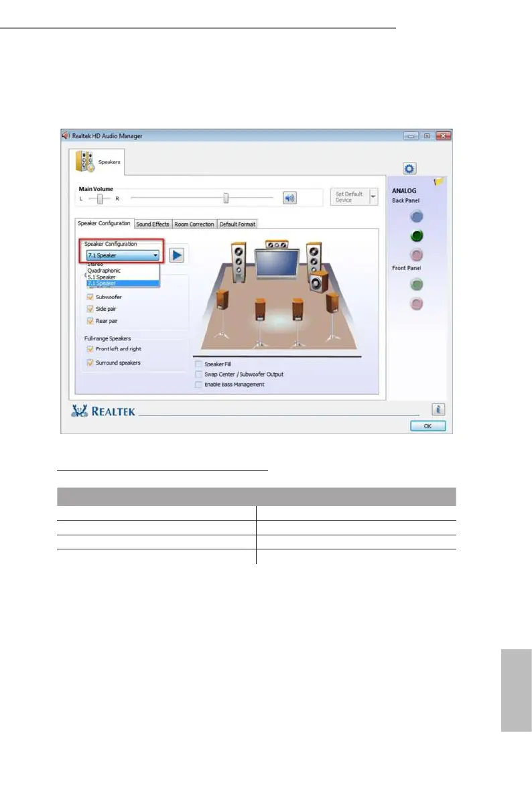
Task: Expand the Set Default Device arrow
Action: click(373, 197)
